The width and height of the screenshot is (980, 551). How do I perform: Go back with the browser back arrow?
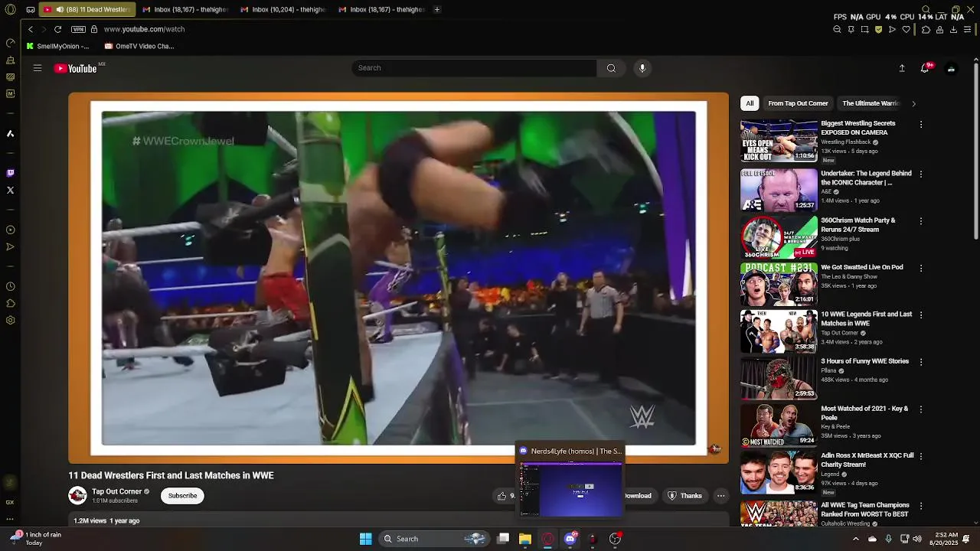tap(31, 29)
